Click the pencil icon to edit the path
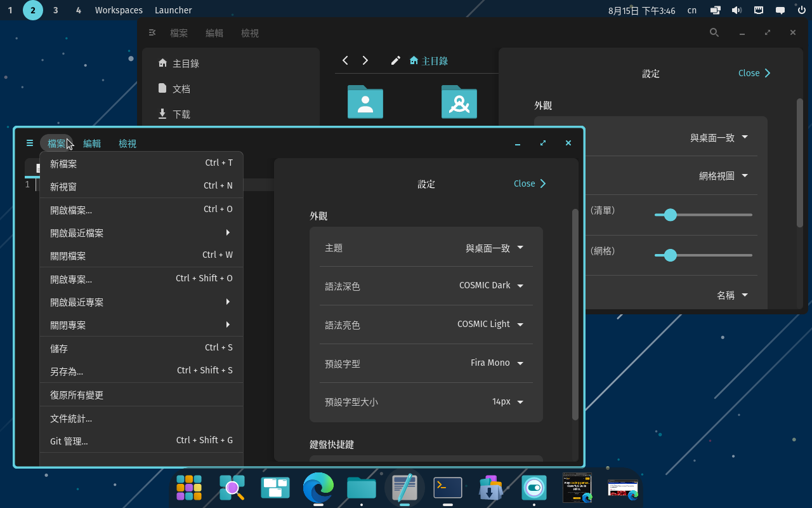Screen dimensions: 812x508 pos(395,60)
